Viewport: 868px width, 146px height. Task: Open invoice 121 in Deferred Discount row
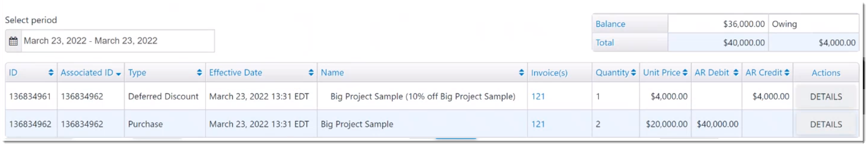coord(538,97)
